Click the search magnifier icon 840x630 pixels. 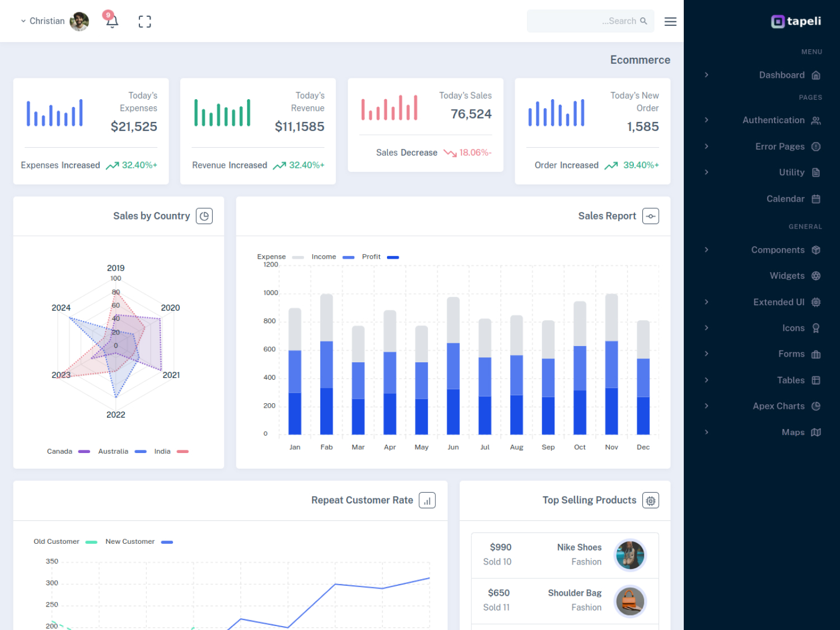click(643, 21)
